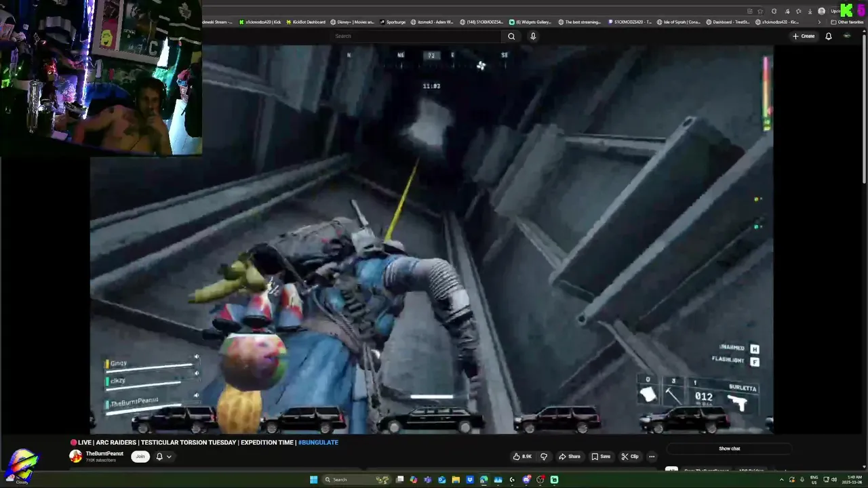The height and width of the screenshot is (488, 868).
Task: Open TheBurntPeanut channel name link
Action: coord(104,453)
